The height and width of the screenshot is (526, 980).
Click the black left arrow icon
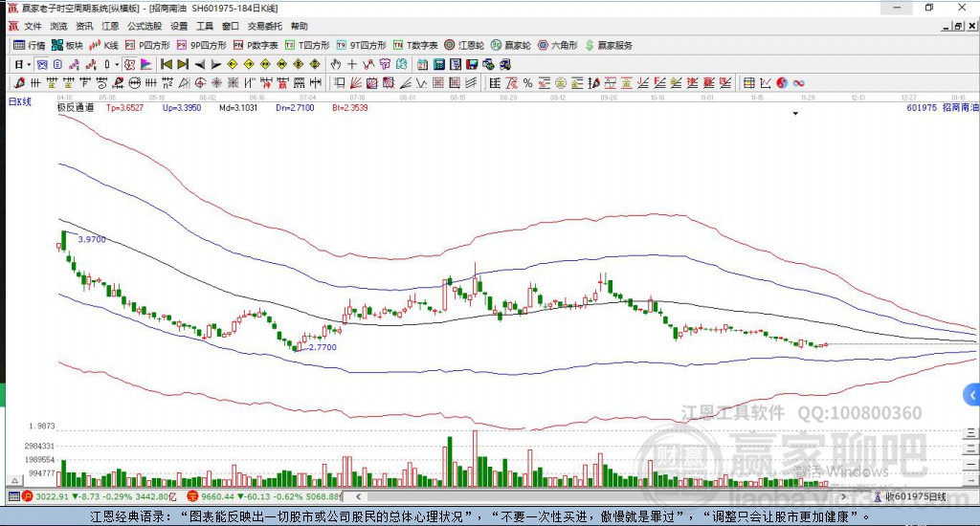pos(199,64)
